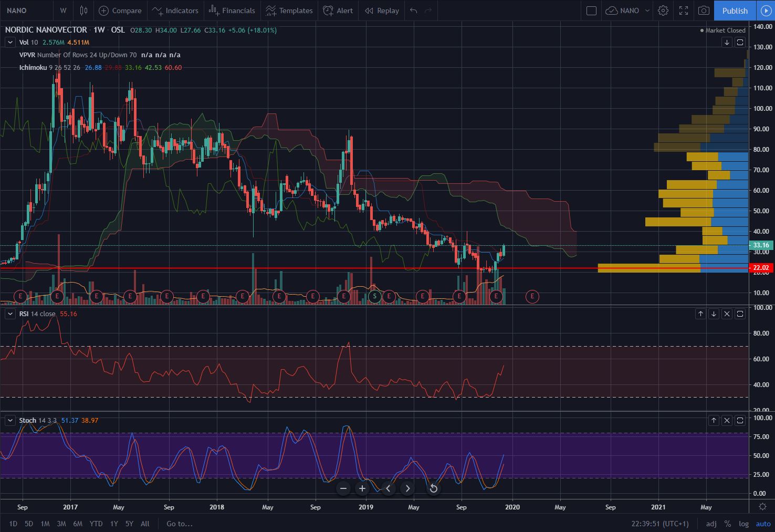The height and width of the screenshot is (532, 775).
Task: Enter fullscreen mode
Action: 684,11
